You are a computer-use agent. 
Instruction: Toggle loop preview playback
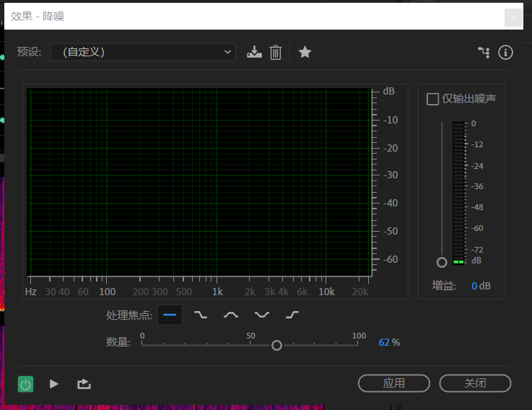pyautogui.click(x=84, y=384)
